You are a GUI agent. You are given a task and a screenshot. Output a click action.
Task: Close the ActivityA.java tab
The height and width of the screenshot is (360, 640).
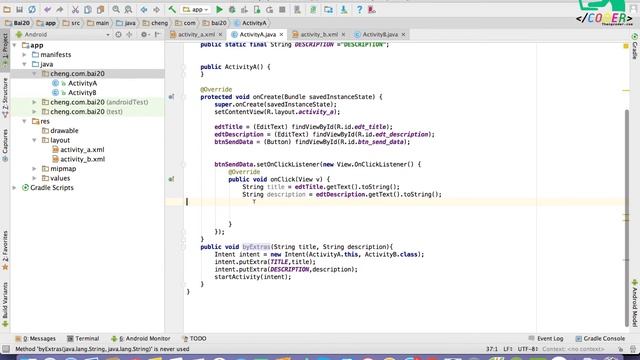[281, 35]
